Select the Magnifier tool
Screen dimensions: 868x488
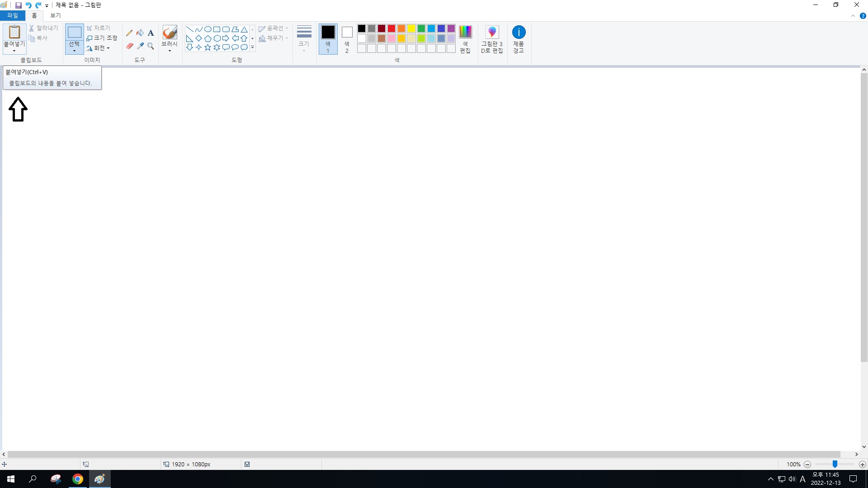click(x=151, y=46)
